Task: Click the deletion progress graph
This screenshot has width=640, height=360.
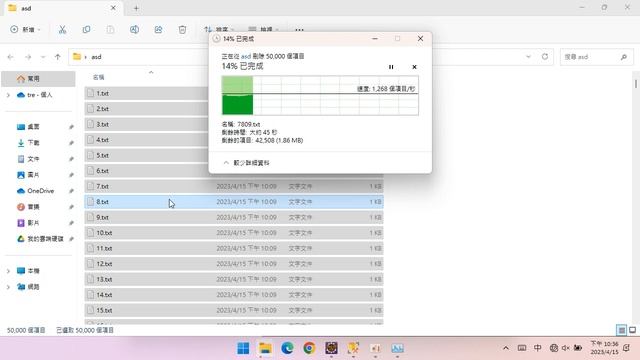Action: coord(320,96)
